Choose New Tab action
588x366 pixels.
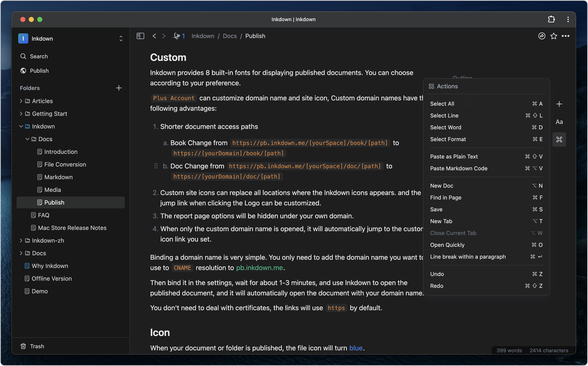click(x=486, y=221)
